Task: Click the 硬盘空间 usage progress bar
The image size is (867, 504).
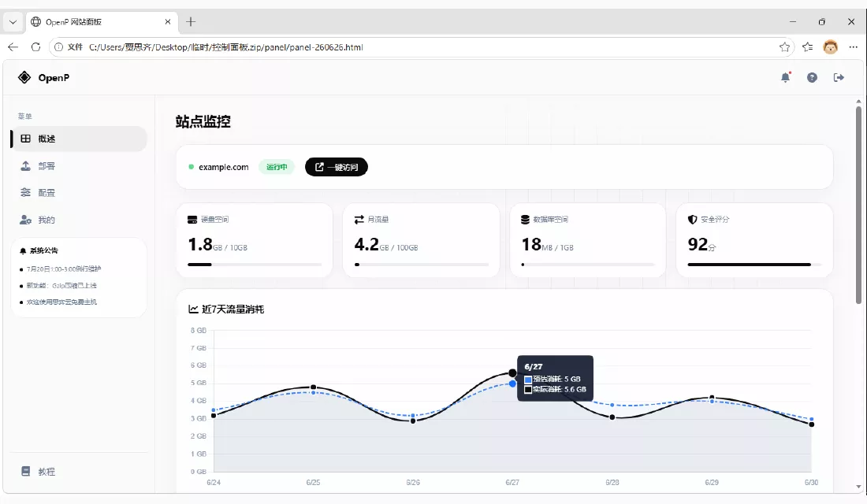Action: [x=255, y=265]
